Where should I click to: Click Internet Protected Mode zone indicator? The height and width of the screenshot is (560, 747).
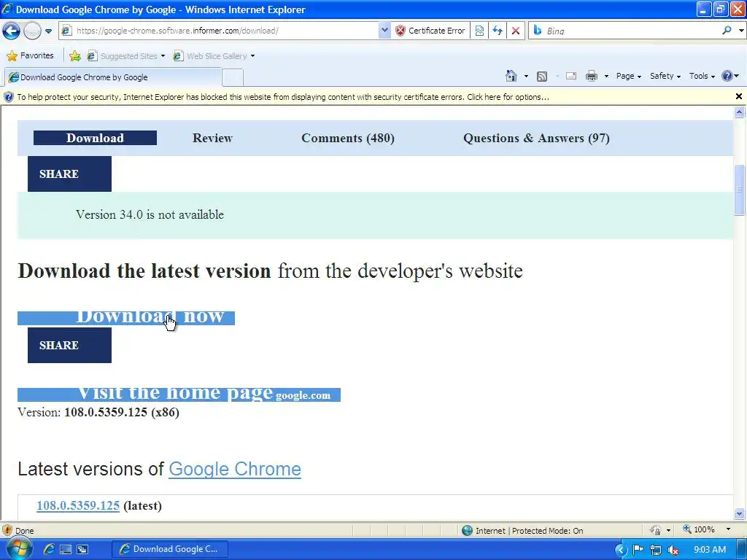tap(522, 531)
